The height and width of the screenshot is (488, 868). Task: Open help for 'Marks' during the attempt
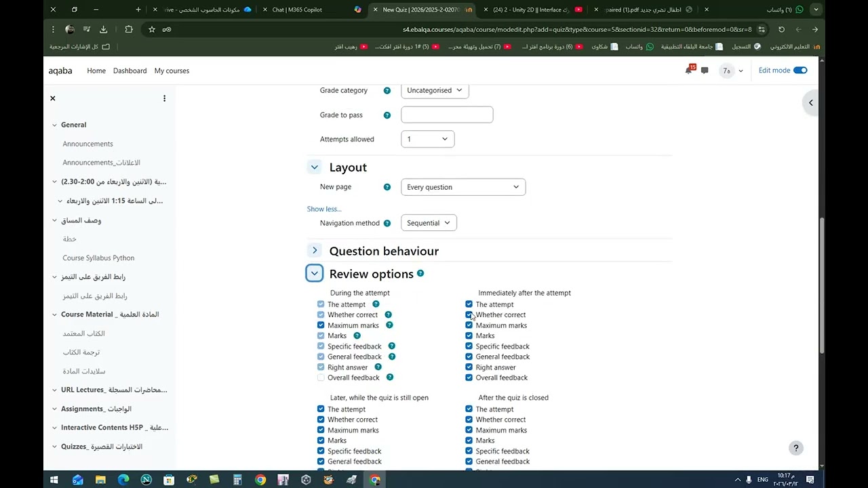pos(357,335)
